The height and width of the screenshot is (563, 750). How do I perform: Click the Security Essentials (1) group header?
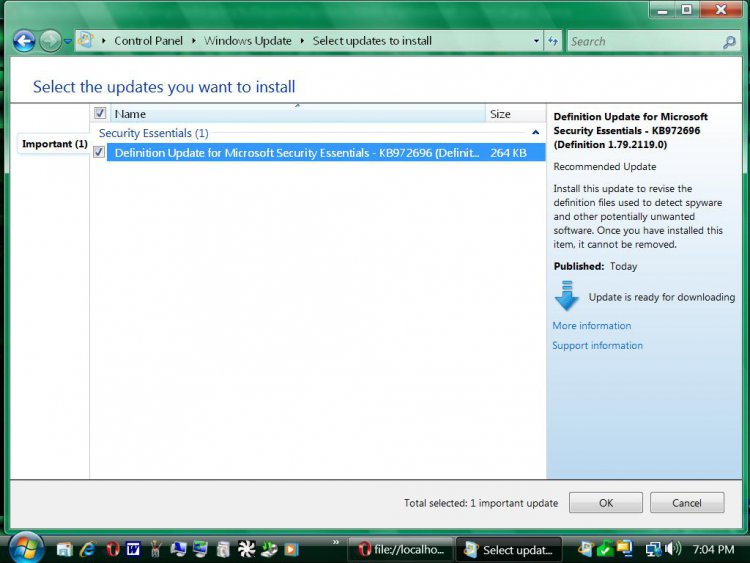(x=154, y=133)
